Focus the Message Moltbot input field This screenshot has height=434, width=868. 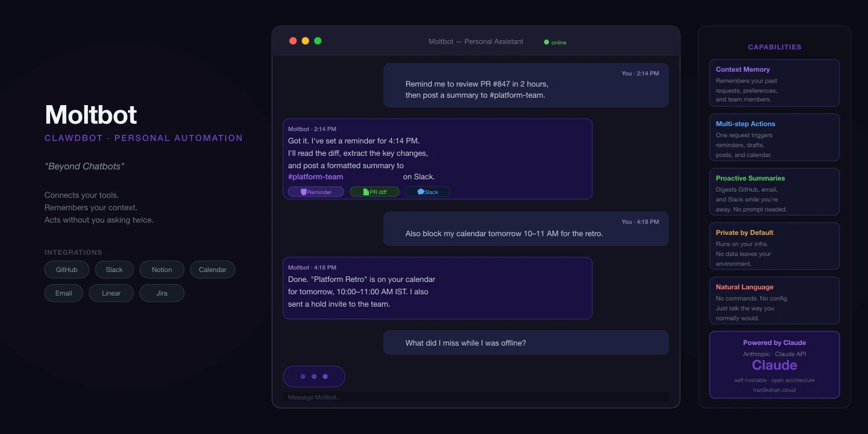[x=476, y=397]
